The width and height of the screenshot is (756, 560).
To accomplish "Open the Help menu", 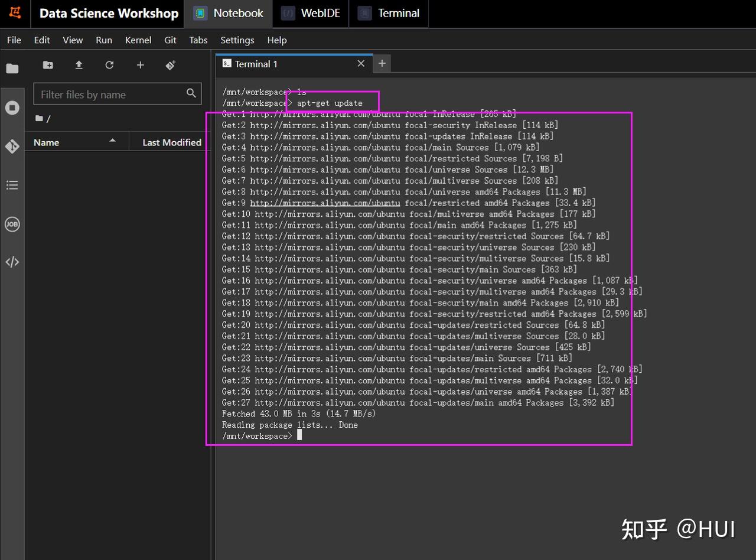I will point(277,40).
